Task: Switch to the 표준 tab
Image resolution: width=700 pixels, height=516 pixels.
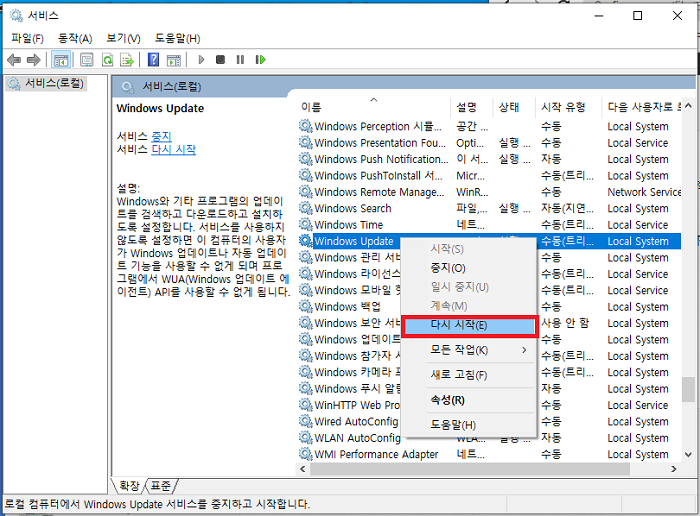Action: (161, 485)
